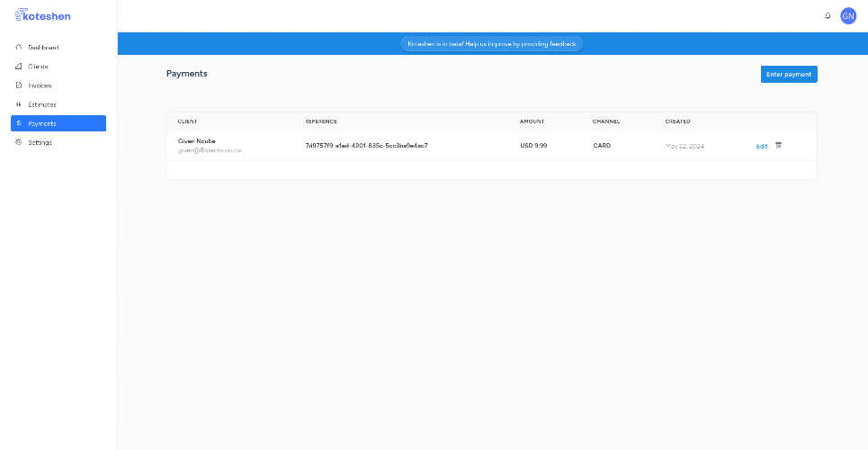Click the Payments dollar icon
The height and width of the screenshot is (450, 868).
pyautogui.click(x=18, y=123)
